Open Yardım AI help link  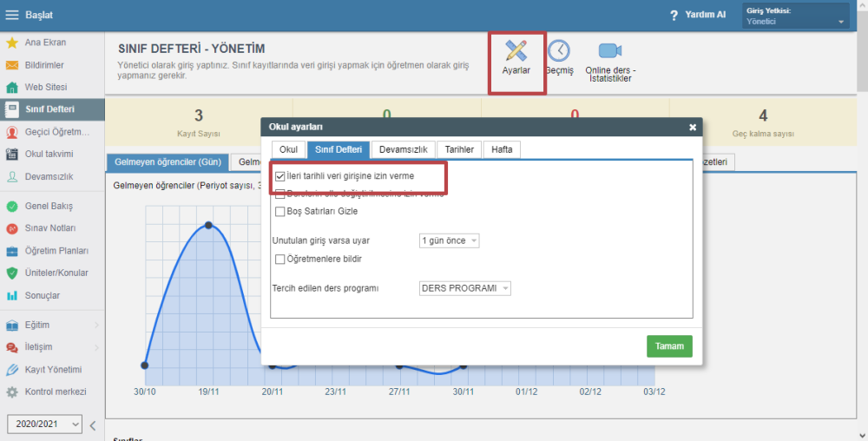pyautogui.click(x=705, y=15)
